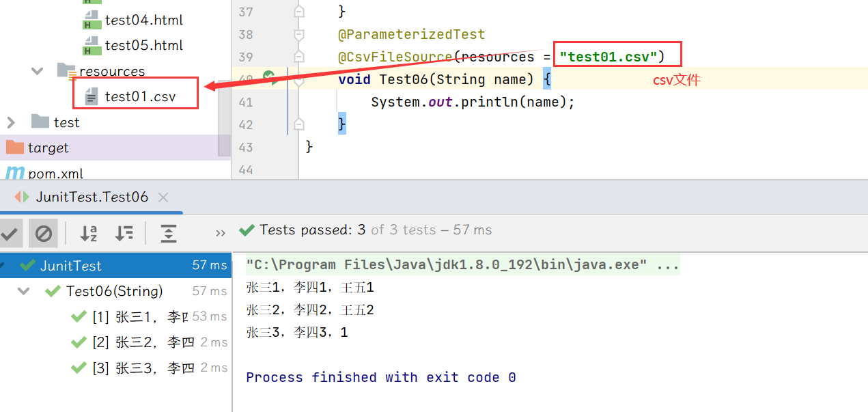Open test01.csv in project tree

point(140,96)
